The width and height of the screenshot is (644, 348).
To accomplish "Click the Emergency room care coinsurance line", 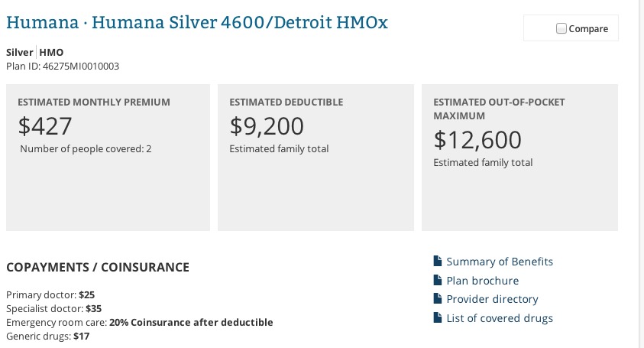I will click(x=140, y=322).
